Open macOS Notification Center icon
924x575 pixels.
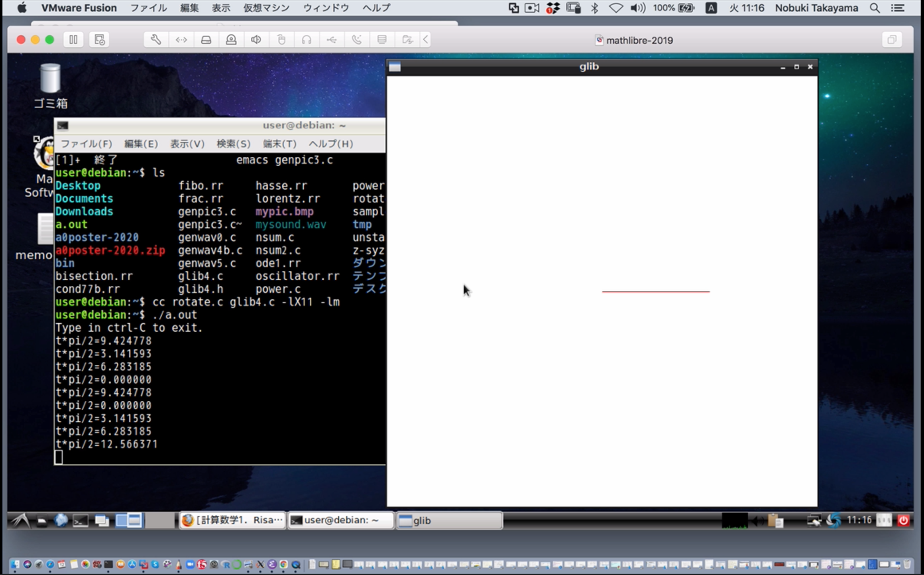point(897,8)
